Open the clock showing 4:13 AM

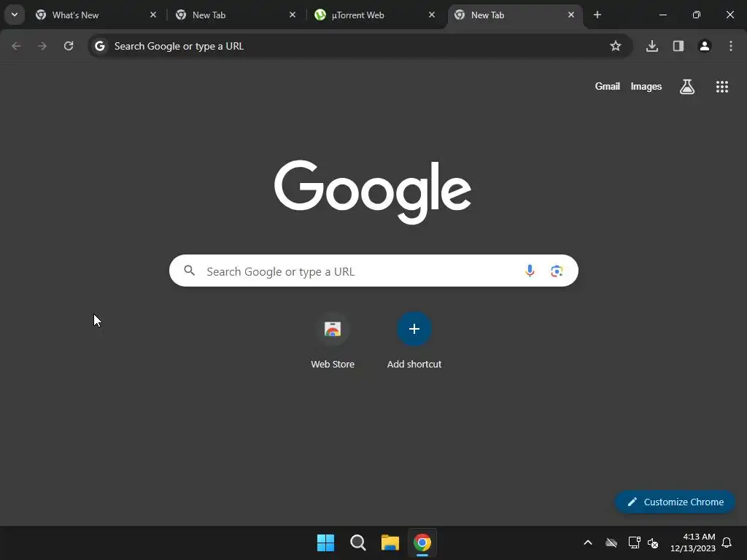point(693,542)
